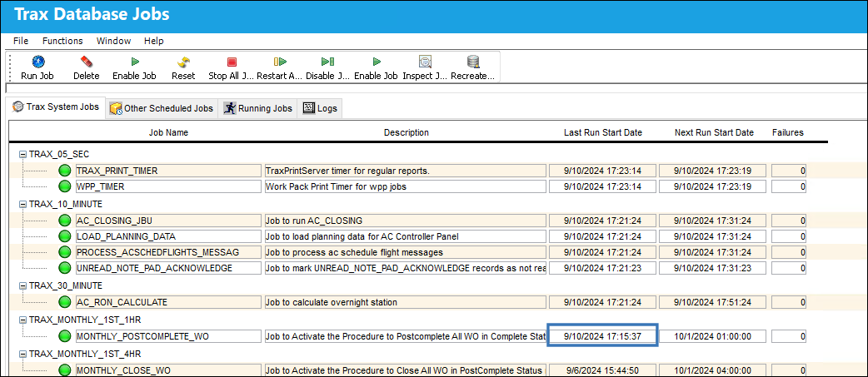Click the Inspect J... toolbar icon
This screenshot has width=868, height=377.
point(425,62)
